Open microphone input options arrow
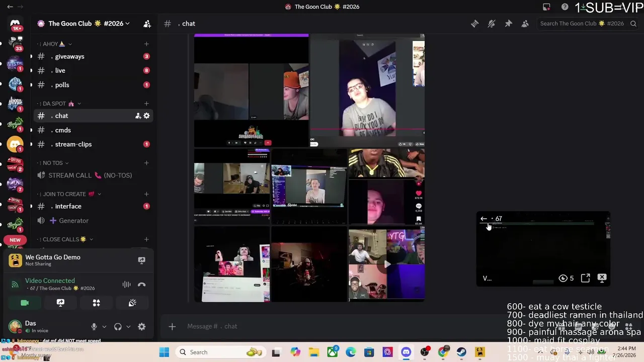 click(x=104, y=327)
